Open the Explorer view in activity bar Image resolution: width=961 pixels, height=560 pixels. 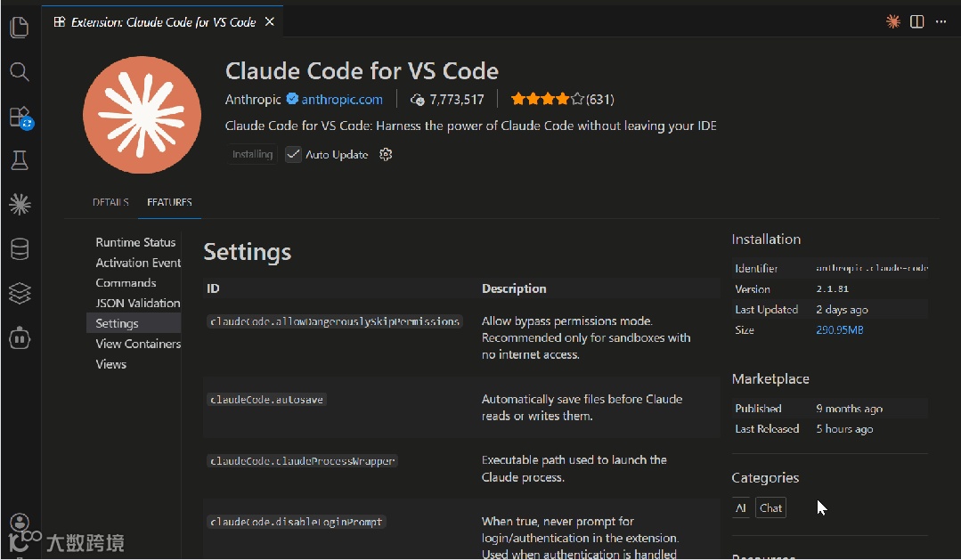20,28
